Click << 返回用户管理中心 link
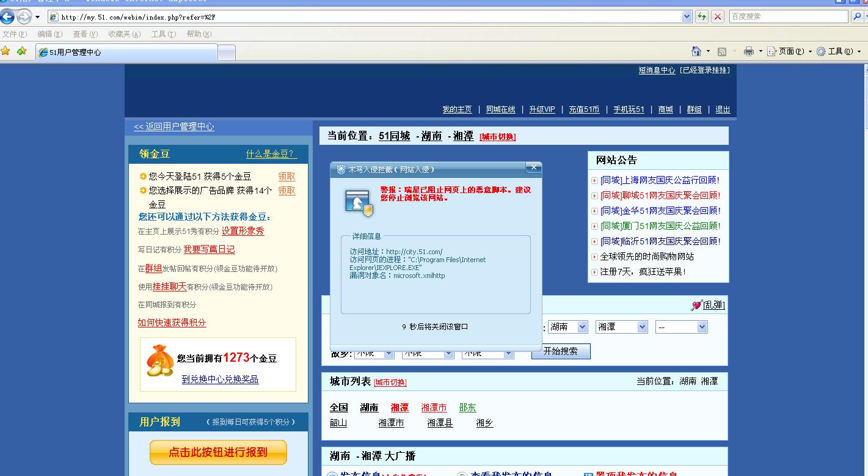 point(174,126)
